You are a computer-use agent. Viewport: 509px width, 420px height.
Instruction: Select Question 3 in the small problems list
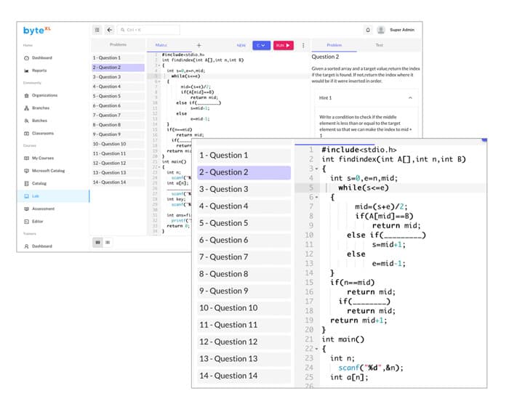[119, 77]
